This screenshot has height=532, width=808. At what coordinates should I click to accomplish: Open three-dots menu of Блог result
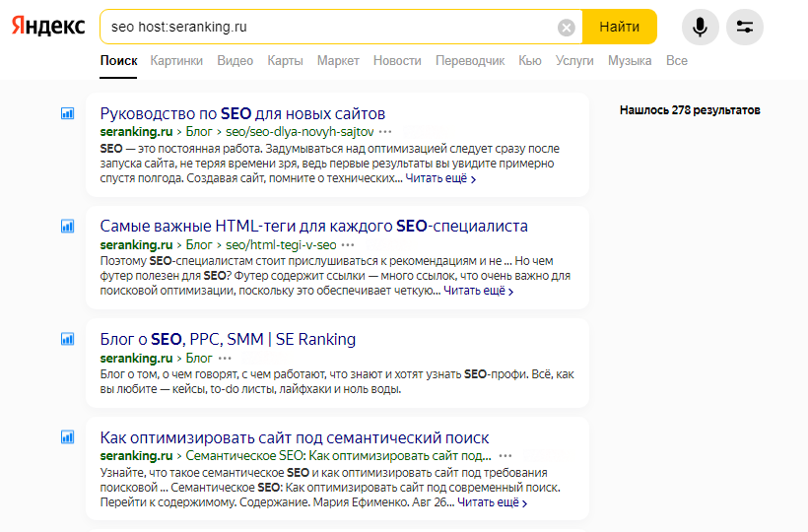pyautogui.click(x=225, y=358)
